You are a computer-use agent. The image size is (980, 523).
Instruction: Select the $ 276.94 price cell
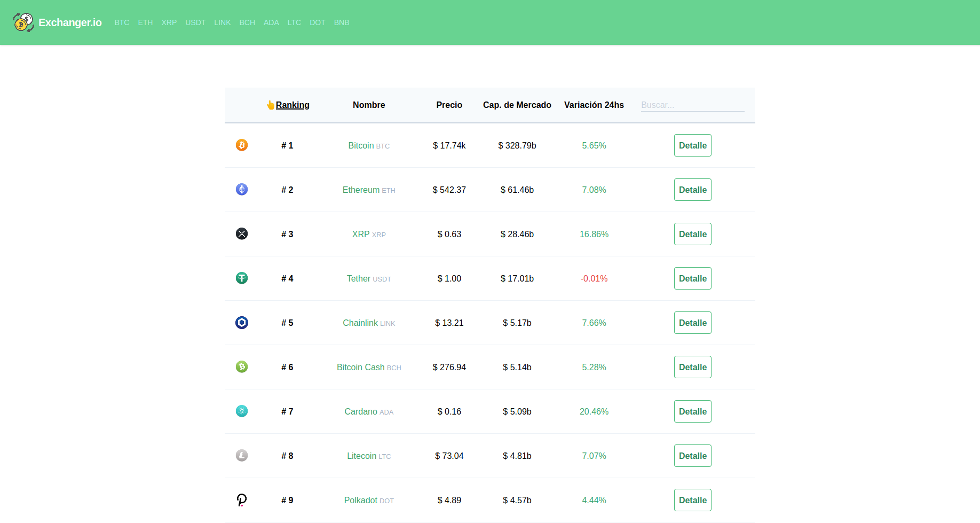click(x=449, y=367)
